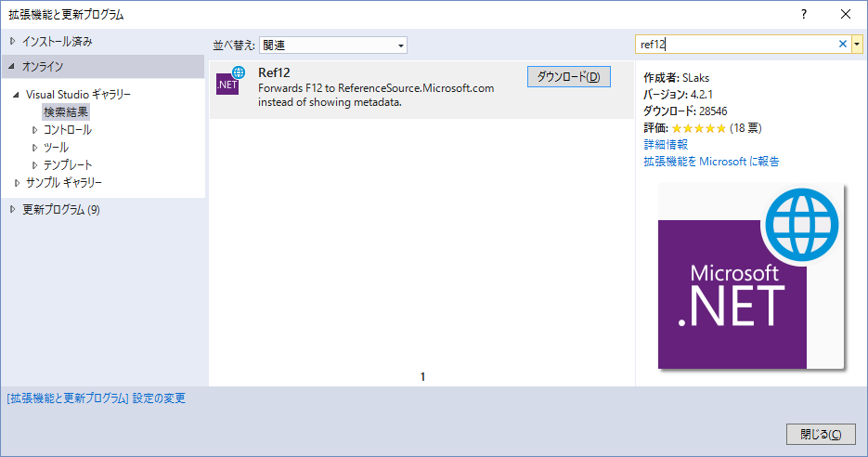This screenshot has height=457, width=868.
Task: Expand the 更新プログラム (9) section
Action: 12,209
